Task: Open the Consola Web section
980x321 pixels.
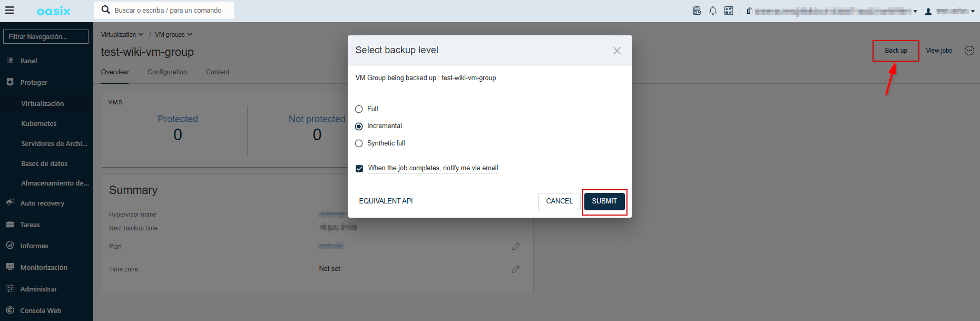Action: pyautogui.click(x=41, y=310)
